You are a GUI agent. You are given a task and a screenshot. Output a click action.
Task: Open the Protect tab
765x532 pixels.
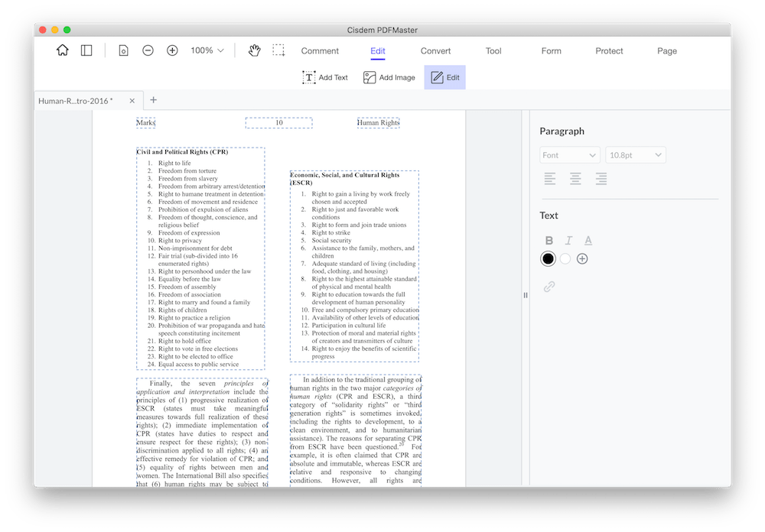coord(609,50)
